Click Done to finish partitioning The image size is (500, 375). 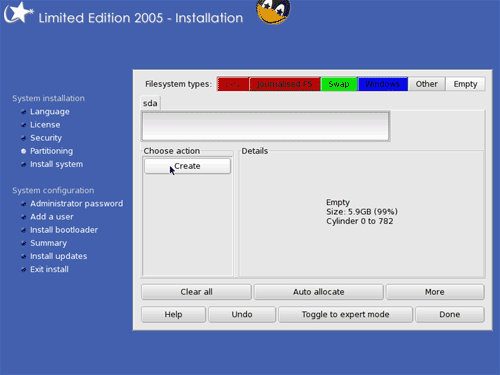[x=450, y=314]
